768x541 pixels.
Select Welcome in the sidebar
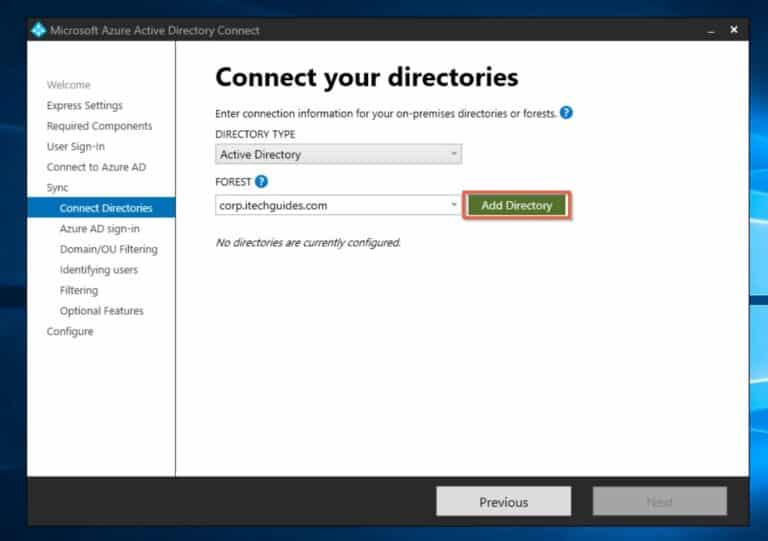(x=69, y=85)
